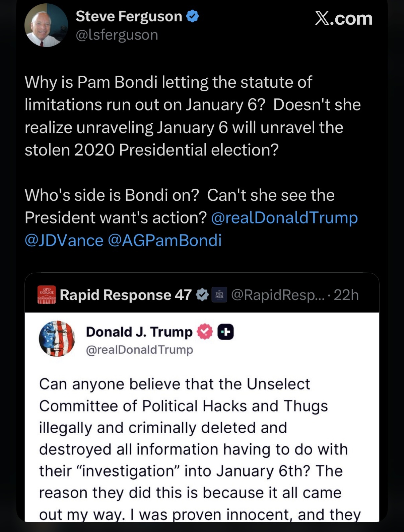Click Trump's red verified checkmark badge
Viewport: 404px width, 532px height.
205,332
